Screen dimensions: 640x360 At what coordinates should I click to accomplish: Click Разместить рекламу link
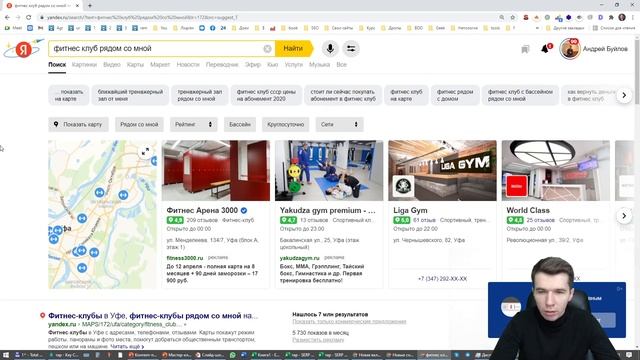[318, 340]
